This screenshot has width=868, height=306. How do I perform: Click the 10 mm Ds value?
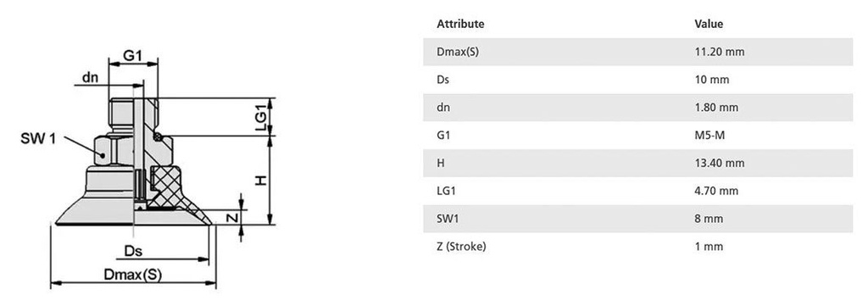point(712,80)
